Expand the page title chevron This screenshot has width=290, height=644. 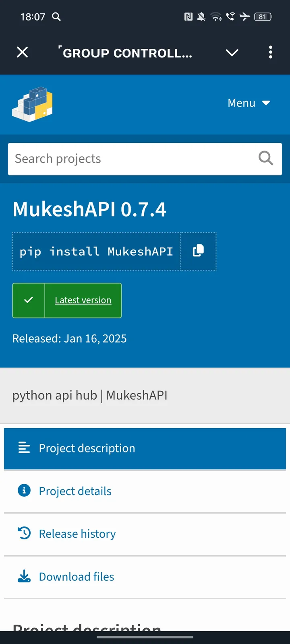[x=232, y=53]
